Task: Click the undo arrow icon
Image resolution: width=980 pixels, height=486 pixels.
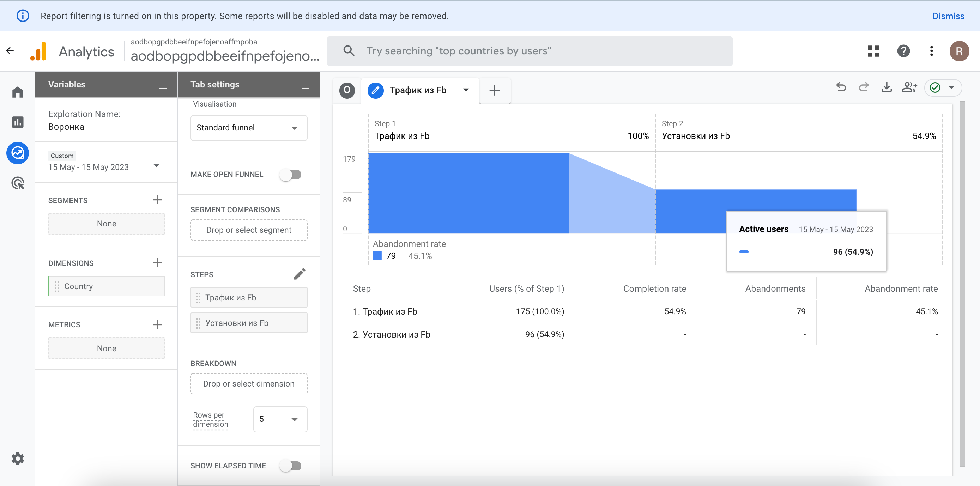Action: (x=841, y=88)
